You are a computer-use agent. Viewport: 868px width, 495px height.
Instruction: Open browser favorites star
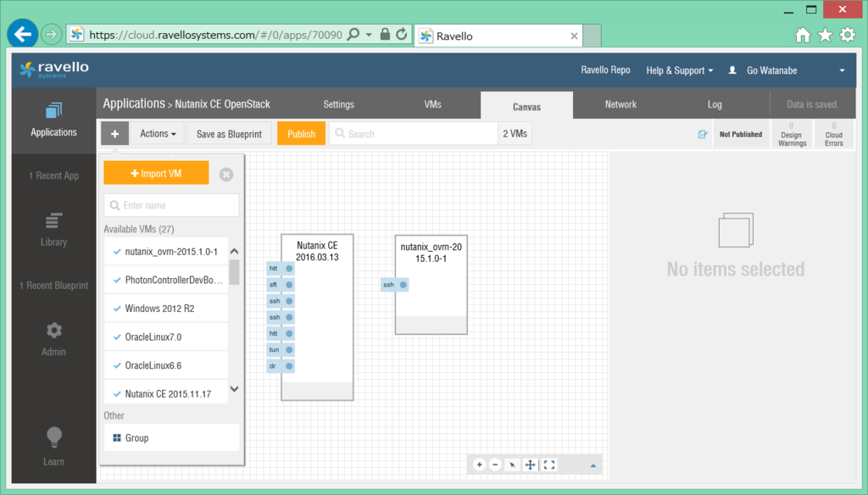pos(826,36)
